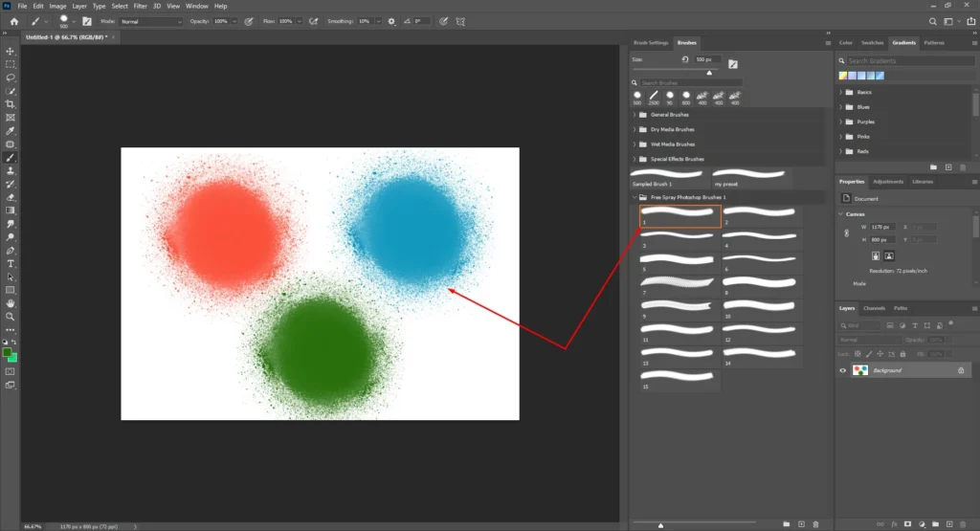Viewport: 980px width, 531px height.
Task: Click the symmetry paint butterfly icon
Action: [x=460, y=21]
